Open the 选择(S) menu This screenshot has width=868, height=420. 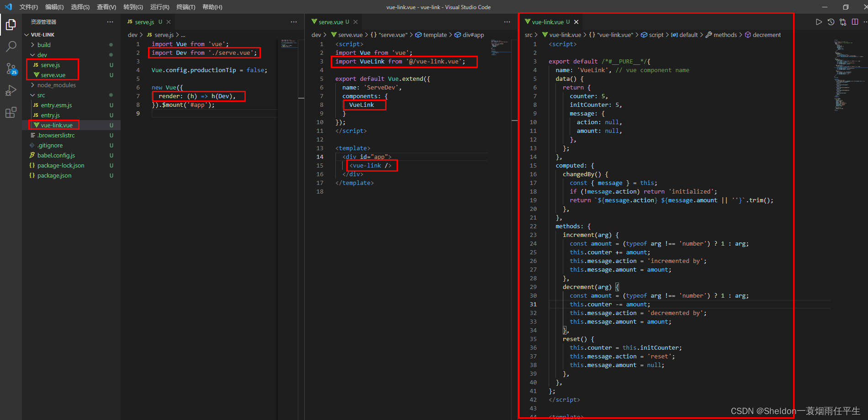pyautogui.click(x=80, y=7)
